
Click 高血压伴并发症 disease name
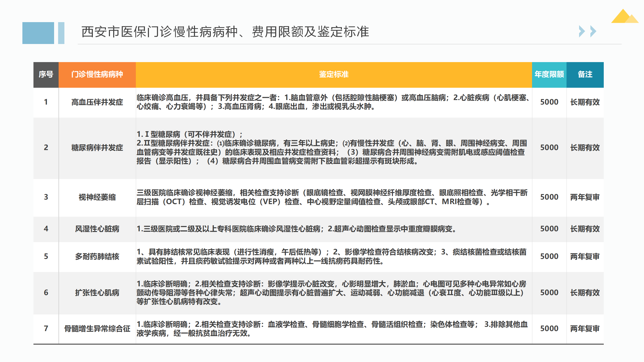(97, 102)
